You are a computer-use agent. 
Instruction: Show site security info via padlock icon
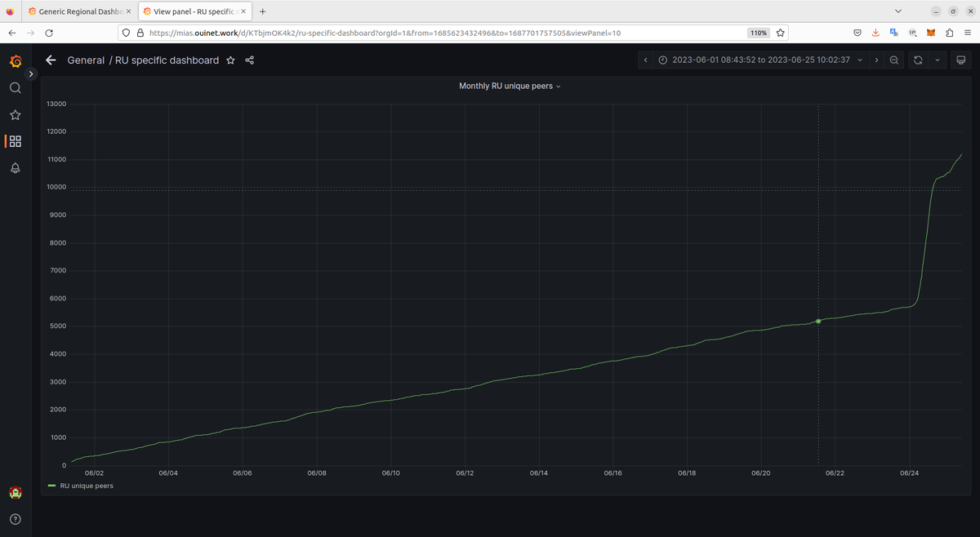pos(140,33)
